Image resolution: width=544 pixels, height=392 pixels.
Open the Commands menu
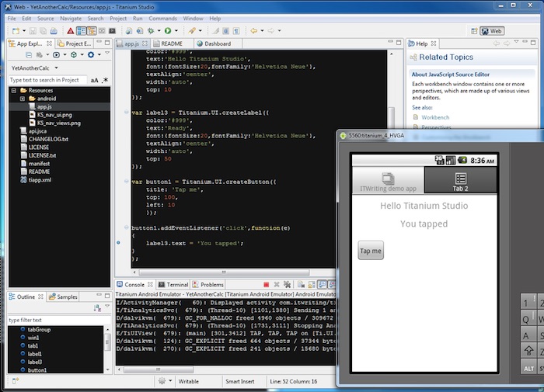click(x=162, y=18)
